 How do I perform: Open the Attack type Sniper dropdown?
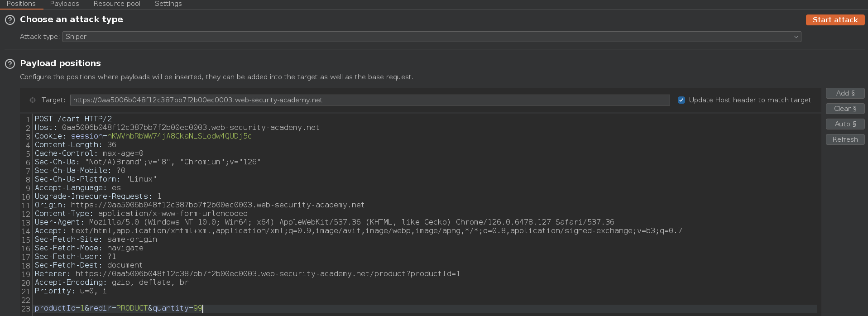(x=432, y=37)
